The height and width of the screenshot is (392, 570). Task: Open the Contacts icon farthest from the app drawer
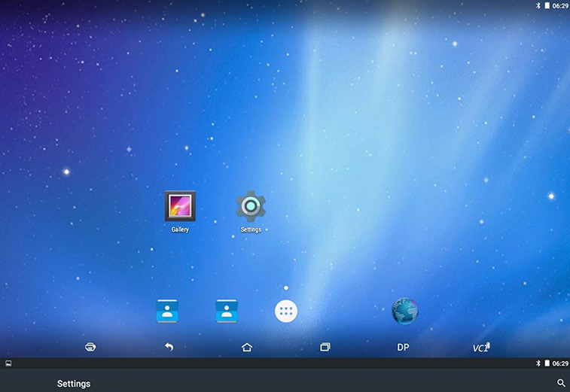pos(167,311)
